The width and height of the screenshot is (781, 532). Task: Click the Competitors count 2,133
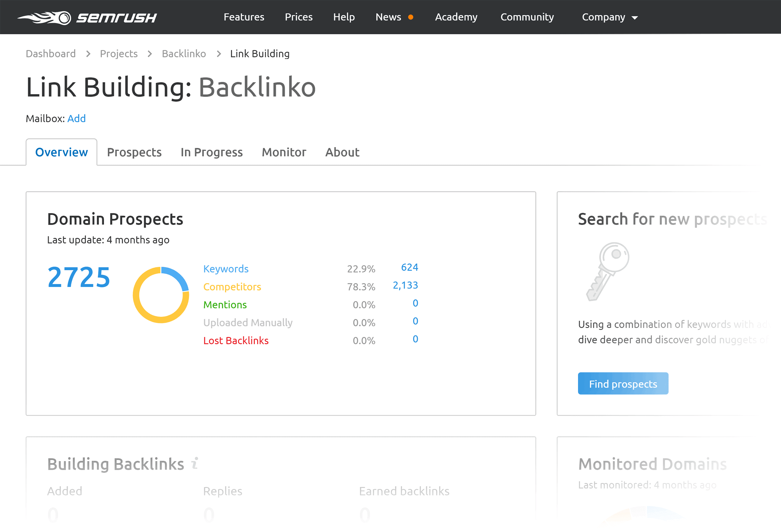[405, 285]
